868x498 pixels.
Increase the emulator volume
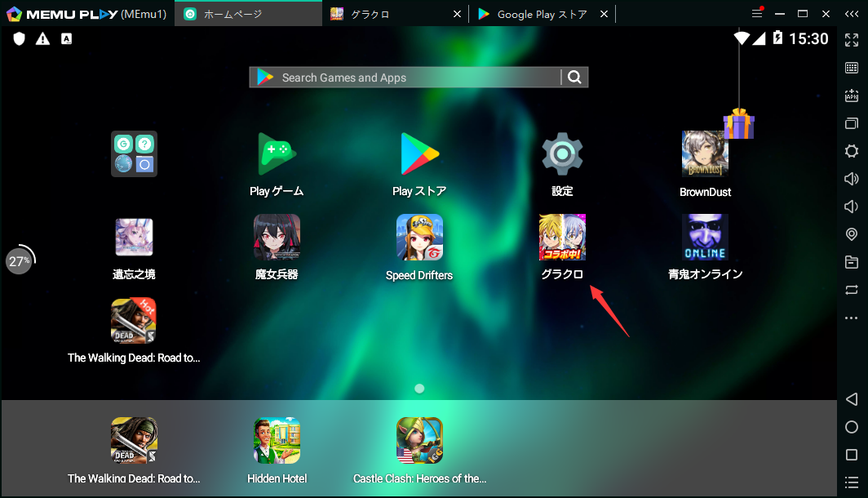point(852,179)
